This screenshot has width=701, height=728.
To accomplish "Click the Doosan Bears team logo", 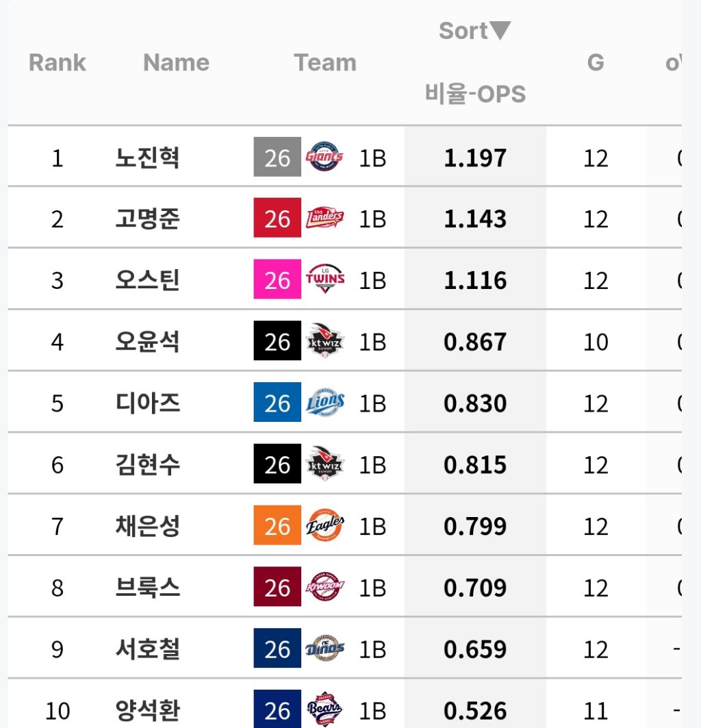I will point(324,710).
